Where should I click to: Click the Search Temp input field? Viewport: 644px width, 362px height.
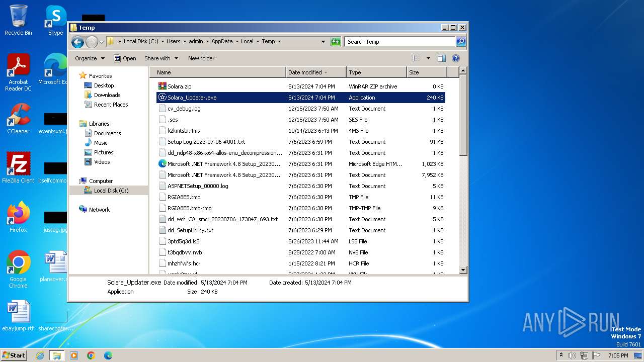coord(399,42)
